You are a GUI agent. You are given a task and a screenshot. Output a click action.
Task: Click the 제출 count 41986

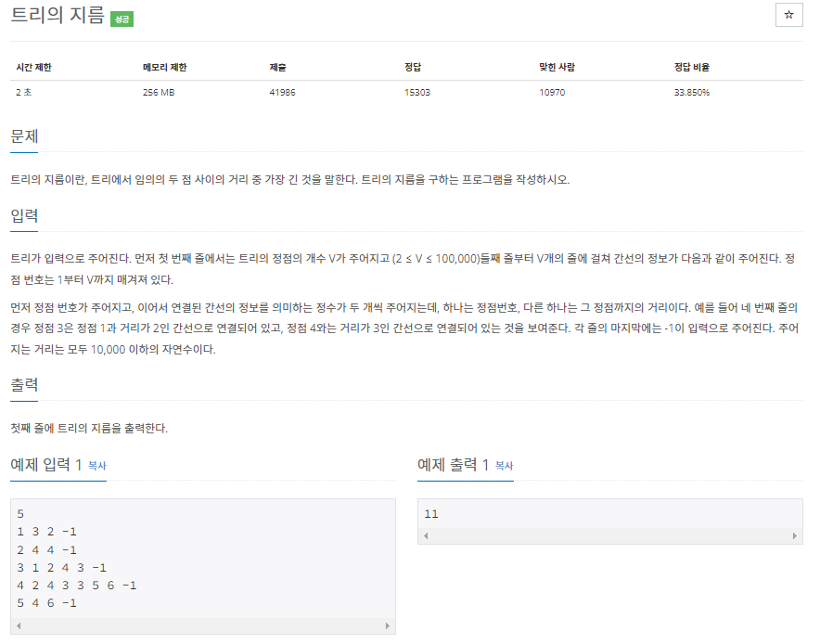(x=282, y=93)
